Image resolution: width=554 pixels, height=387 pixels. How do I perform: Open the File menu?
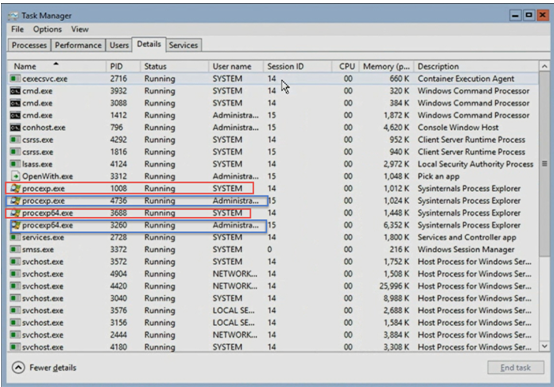pyautogui.click(x=17, y=29)
